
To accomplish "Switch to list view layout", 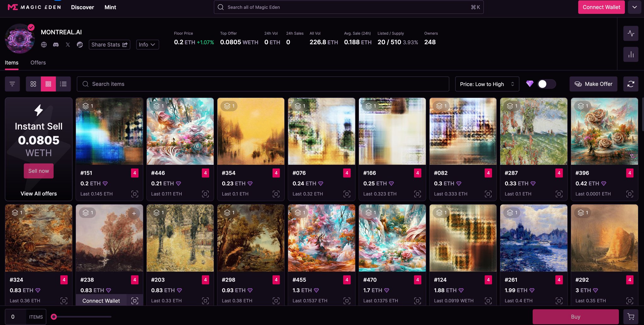I will [x=63, y=84].
